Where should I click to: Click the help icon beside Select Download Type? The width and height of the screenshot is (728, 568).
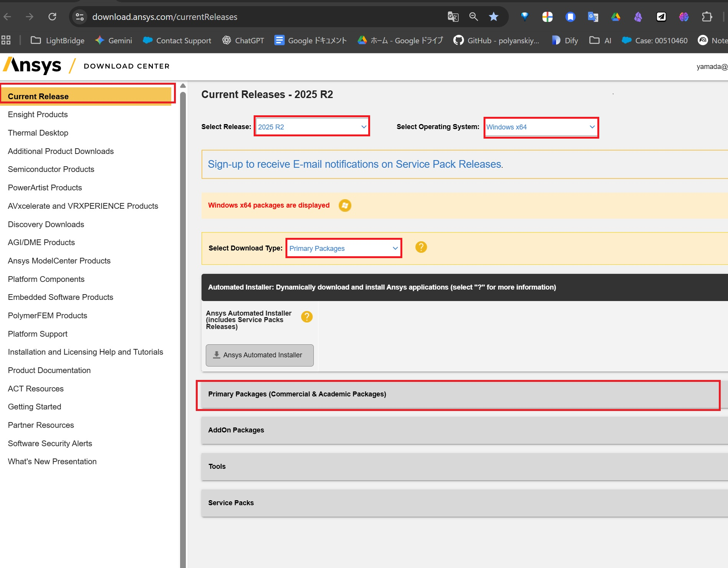click(421, 247)
